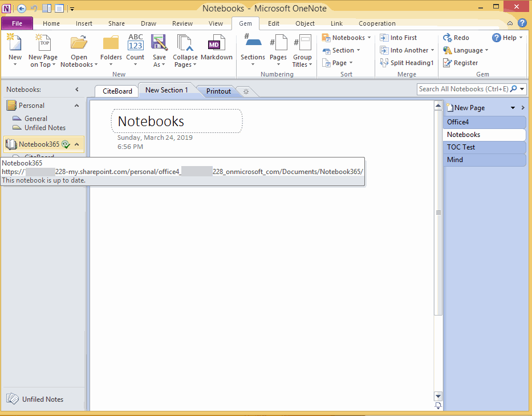Click the Count ABC 123 icon
The height and width of the screenshot is (416, 532).
(135, 43)
